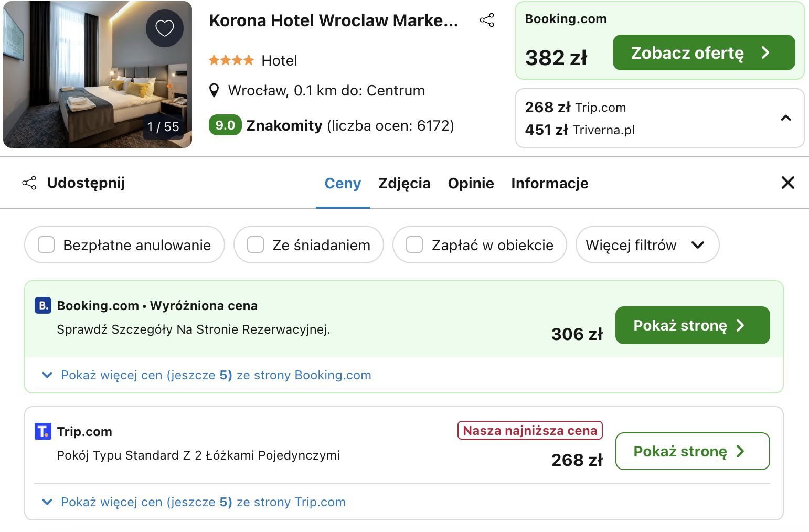Click Pokaż stronę for Trip.com
The width and height of the screenshot is (809, 532).
click(693, 451)
